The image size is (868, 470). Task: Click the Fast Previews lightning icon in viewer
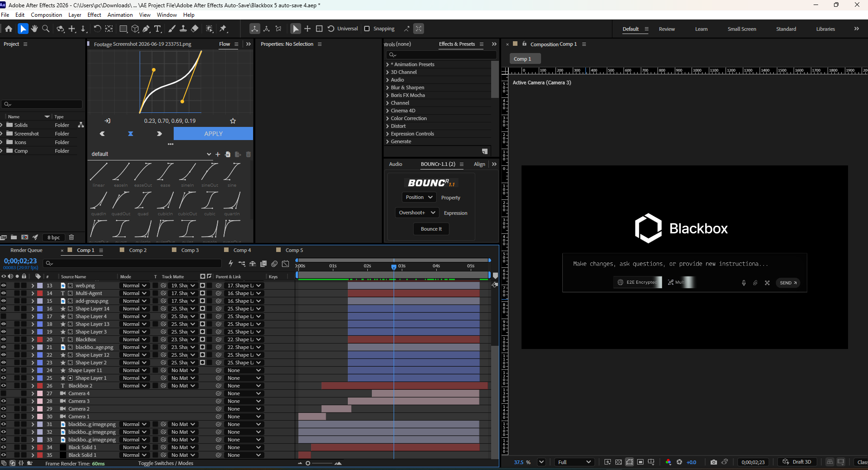608,462
